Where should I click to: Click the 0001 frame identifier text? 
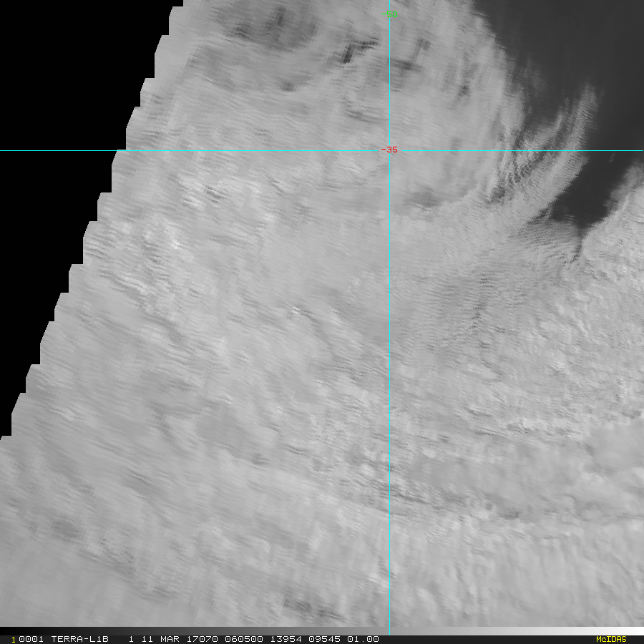pos(31,639)
